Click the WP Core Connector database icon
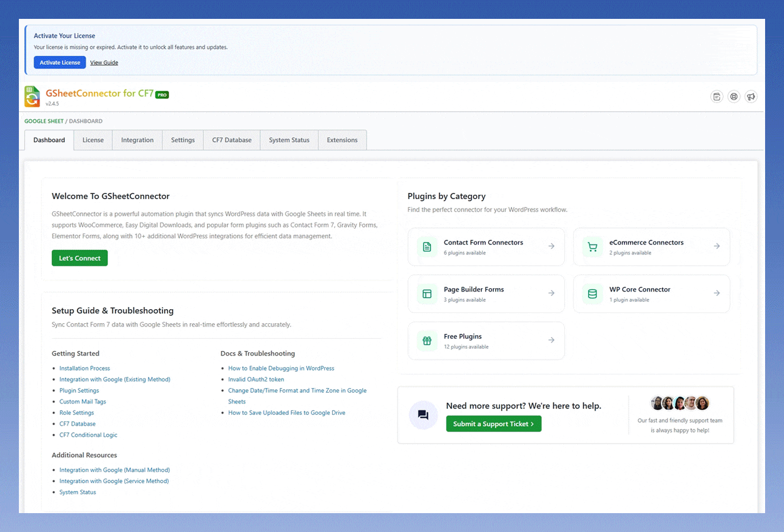Screen dimensions: 784x532 (x=592, y=294)
